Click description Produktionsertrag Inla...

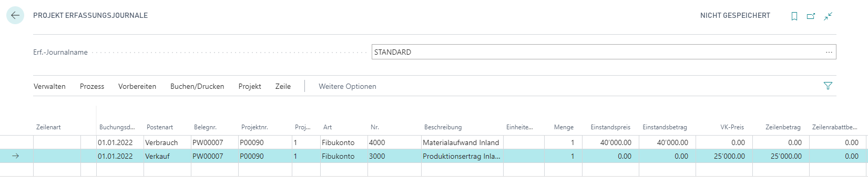(462, 156)
